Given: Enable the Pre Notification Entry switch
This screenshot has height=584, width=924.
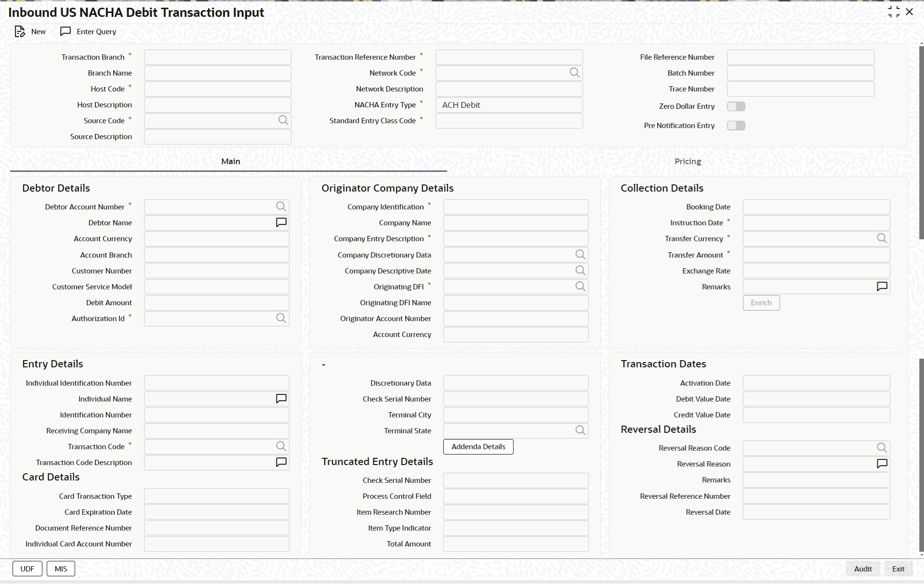Looking at the screenshot, I should click(x=736, y=126).
